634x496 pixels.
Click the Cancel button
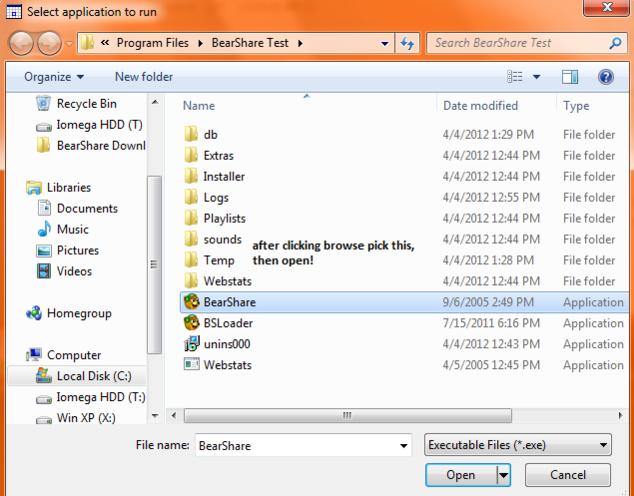pos(568,475)
